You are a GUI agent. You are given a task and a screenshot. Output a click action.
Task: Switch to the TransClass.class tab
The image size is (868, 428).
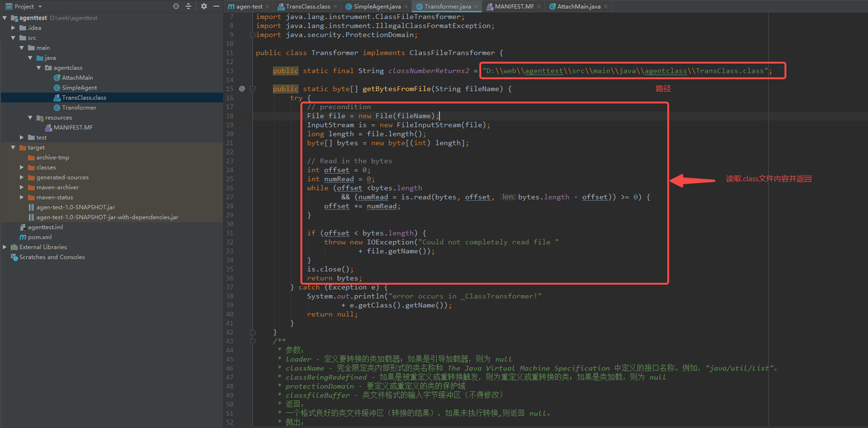click(307, 6)
